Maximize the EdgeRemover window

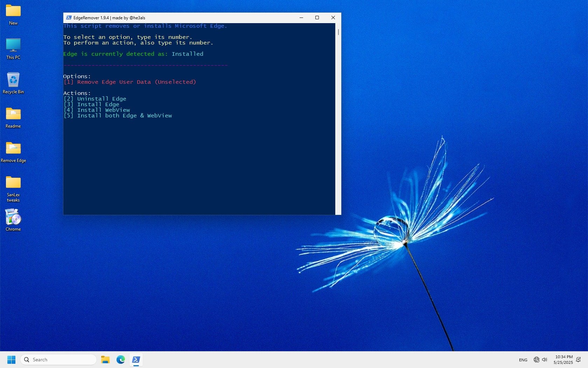coord(317,18)
